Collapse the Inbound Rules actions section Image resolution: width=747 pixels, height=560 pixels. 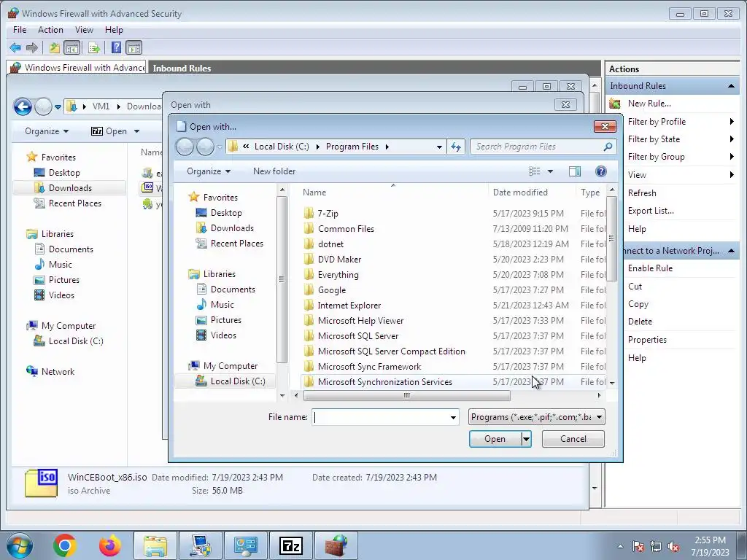pyautogui.click(x=731, y=86)
